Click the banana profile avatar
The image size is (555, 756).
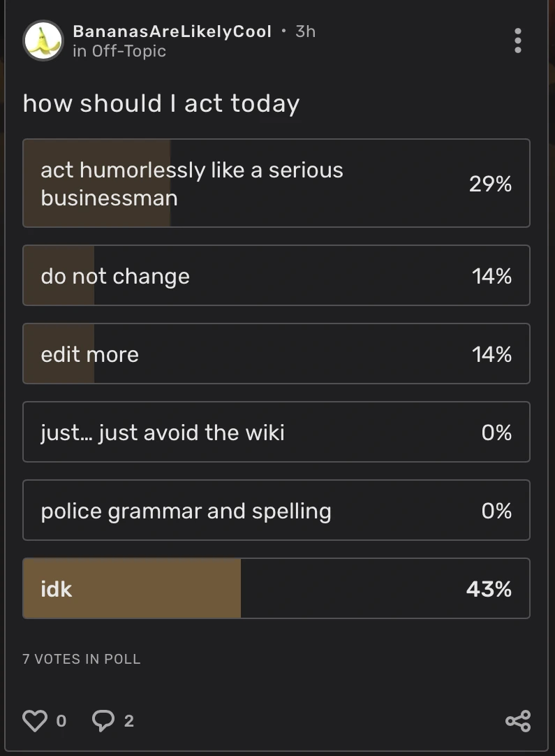coord(43,41)
